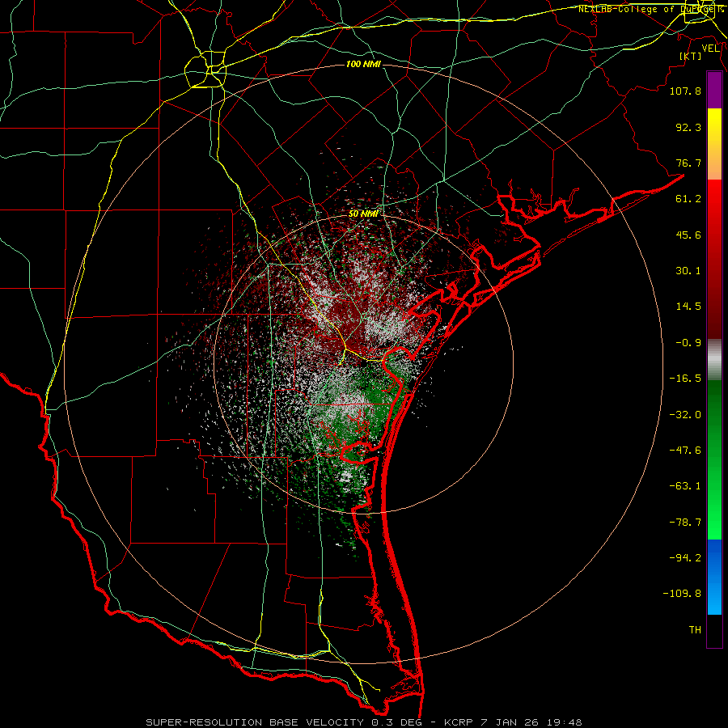The width and height of the screenshot is (728, 728).
Task: Select the 107.8 legend value
Action: (x=685, y=91)
